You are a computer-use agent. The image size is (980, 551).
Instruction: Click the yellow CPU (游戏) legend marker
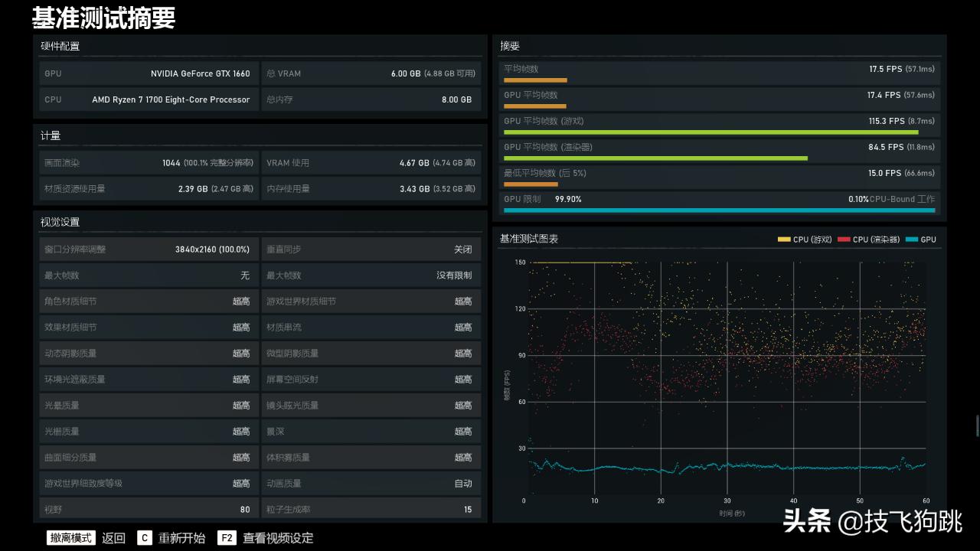point(783,240)
